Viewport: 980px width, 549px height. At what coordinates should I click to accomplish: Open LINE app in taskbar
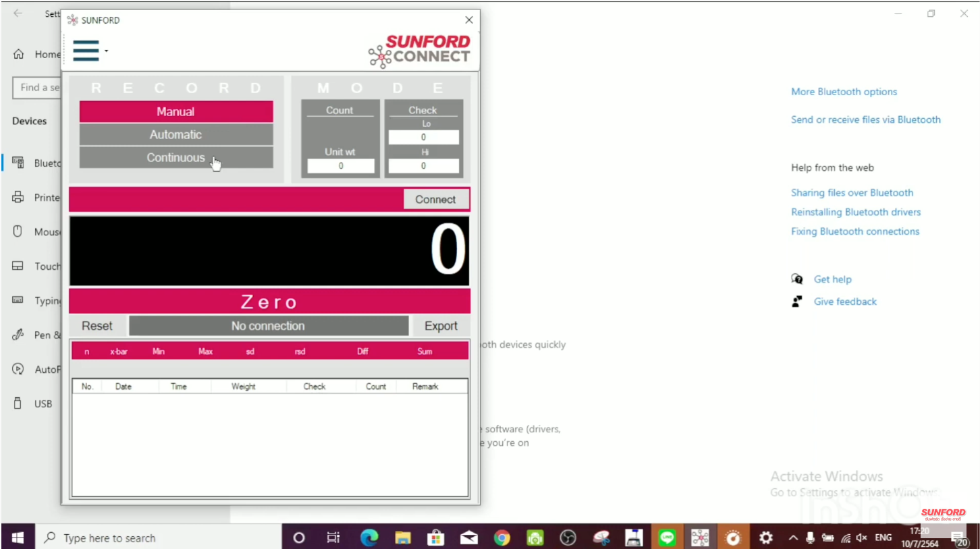point(667,538)
